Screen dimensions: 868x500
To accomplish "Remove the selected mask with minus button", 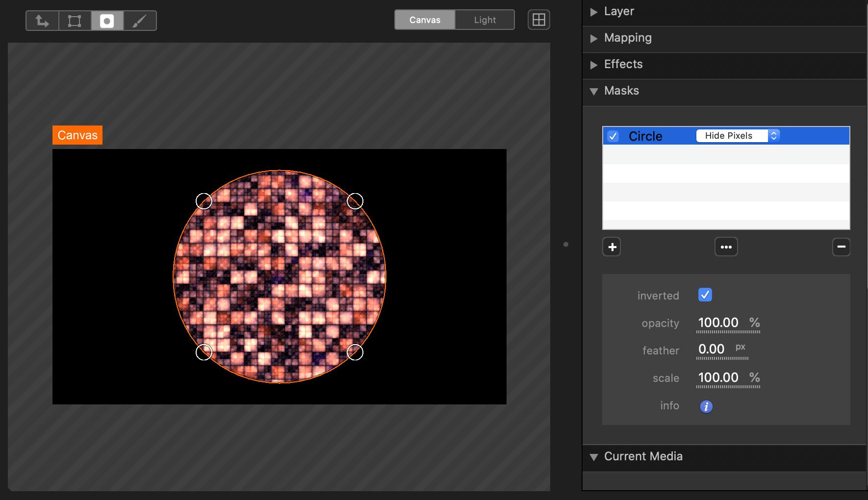I will point(841,247).
